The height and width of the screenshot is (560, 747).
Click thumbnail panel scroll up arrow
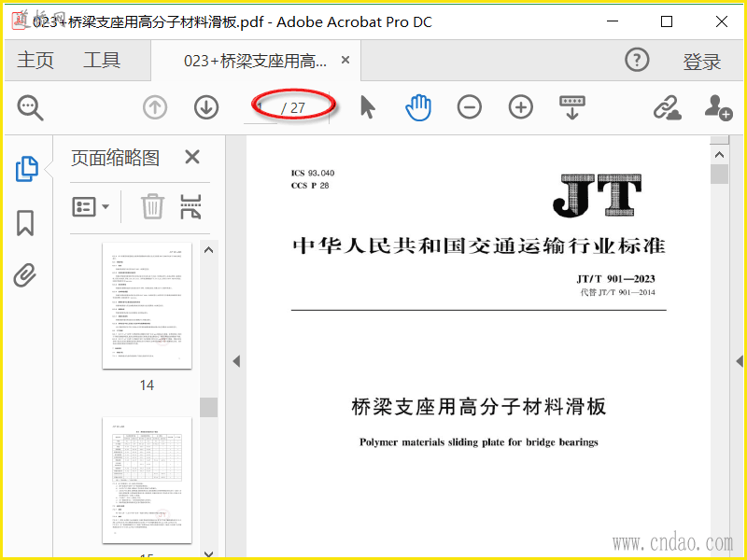(x=208, y=250)
